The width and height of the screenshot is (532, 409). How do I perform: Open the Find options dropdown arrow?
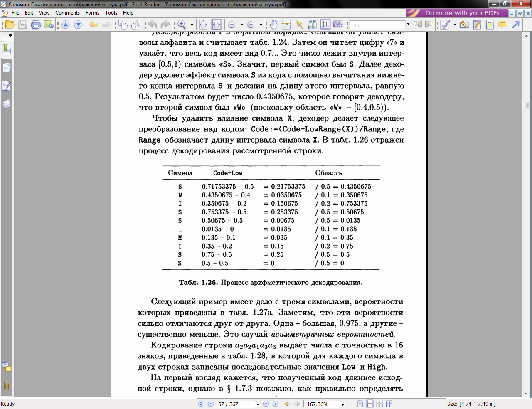(408, 25)
